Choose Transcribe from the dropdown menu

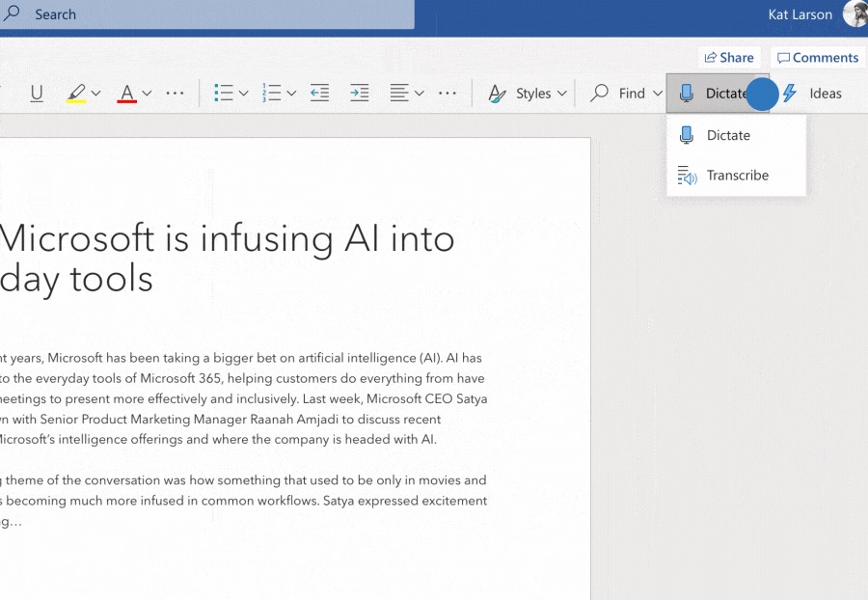coord(737,176)
